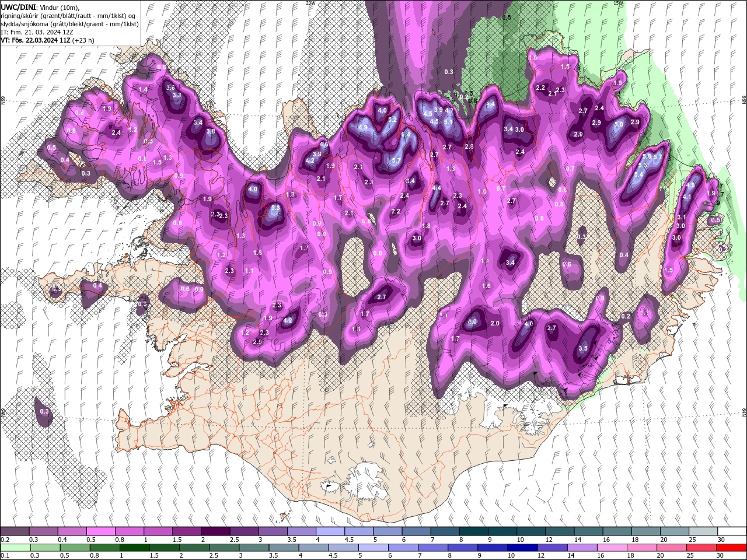Viewport: 747px width, 560px height.
Task: Click the init time text "IT: Fim. 21. 03. 2024 12Z"
Action: point(37,32)
